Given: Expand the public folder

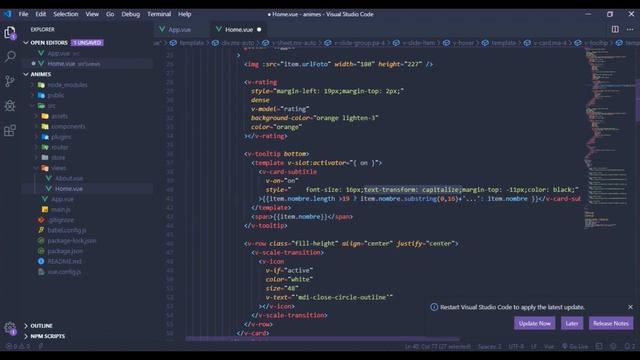Looking at the screenshot, I should pyautogui.click(x=33, y=95).
